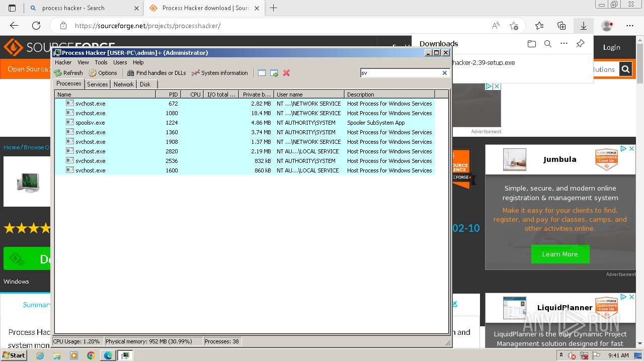The image size is (644, 362).
Task: Sort by the CPU column header
Action: pyautogui.click(x=192, y=94)
